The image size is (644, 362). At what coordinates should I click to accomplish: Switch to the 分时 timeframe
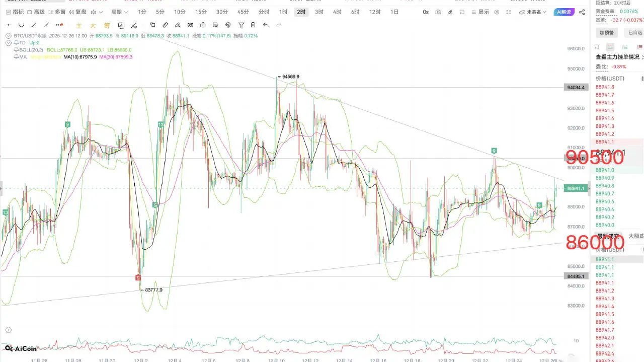264,12
